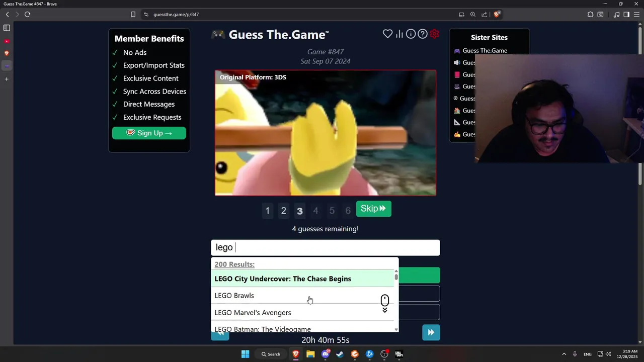Click the game guess input field

coord(326,247)
